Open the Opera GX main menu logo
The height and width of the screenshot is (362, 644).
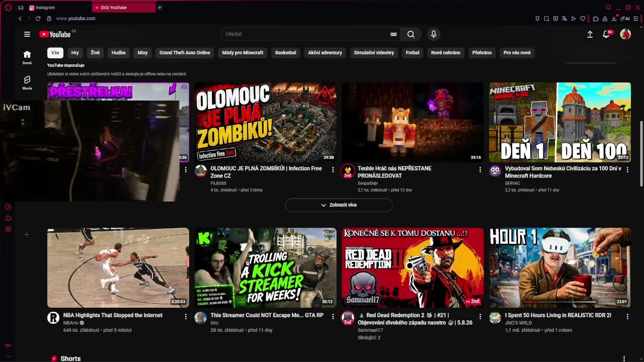(8, 8)
